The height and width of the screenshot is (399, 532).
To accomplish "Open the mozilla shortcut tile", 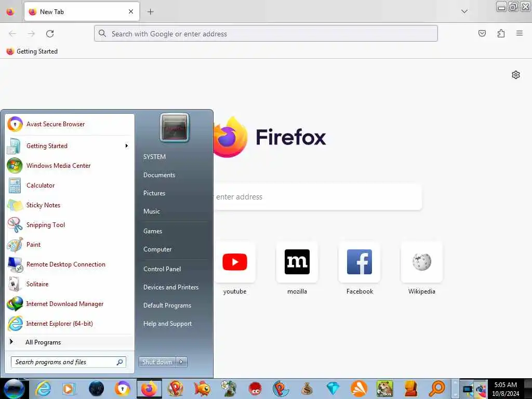I will click(297, 269).
